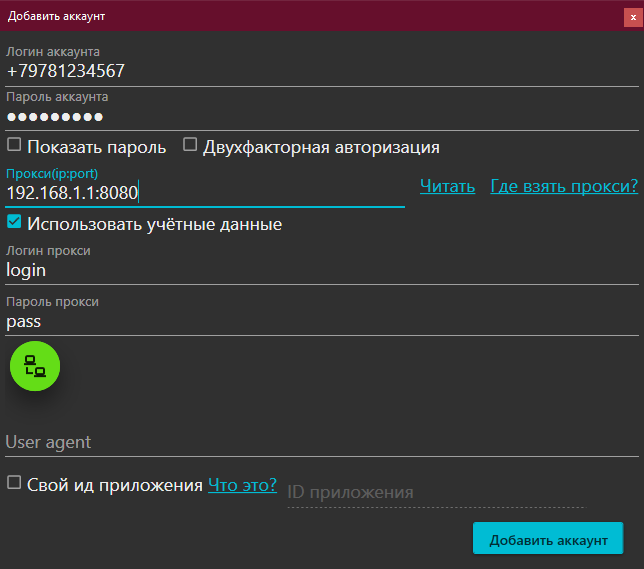Focus the Логин аккаунта phone number field

(320, 71)
